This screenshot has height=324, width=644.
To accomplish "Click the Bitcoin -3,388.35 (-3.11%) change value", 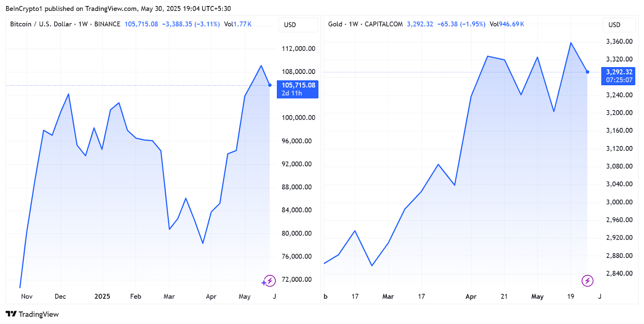I will 191,24.
